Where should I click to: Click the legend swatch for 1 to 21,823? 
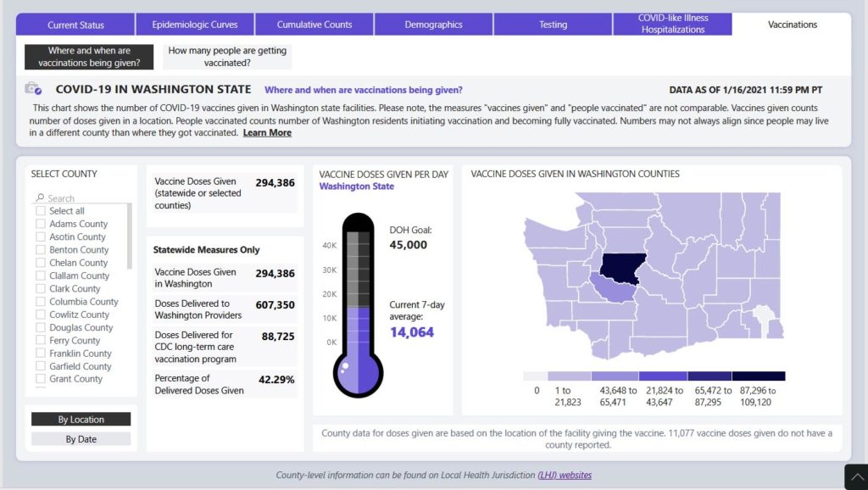(x=569, y=376)
